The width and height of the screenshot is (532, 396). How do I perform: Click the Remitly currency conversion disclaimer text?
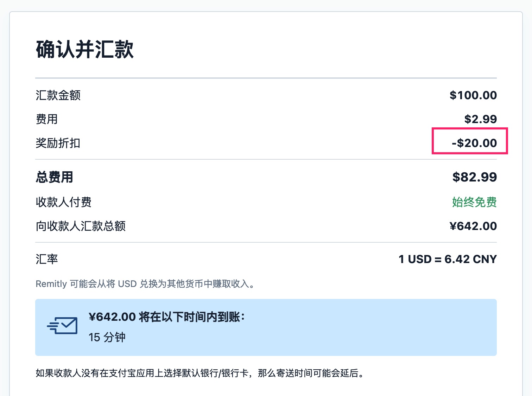coord(145,284)
